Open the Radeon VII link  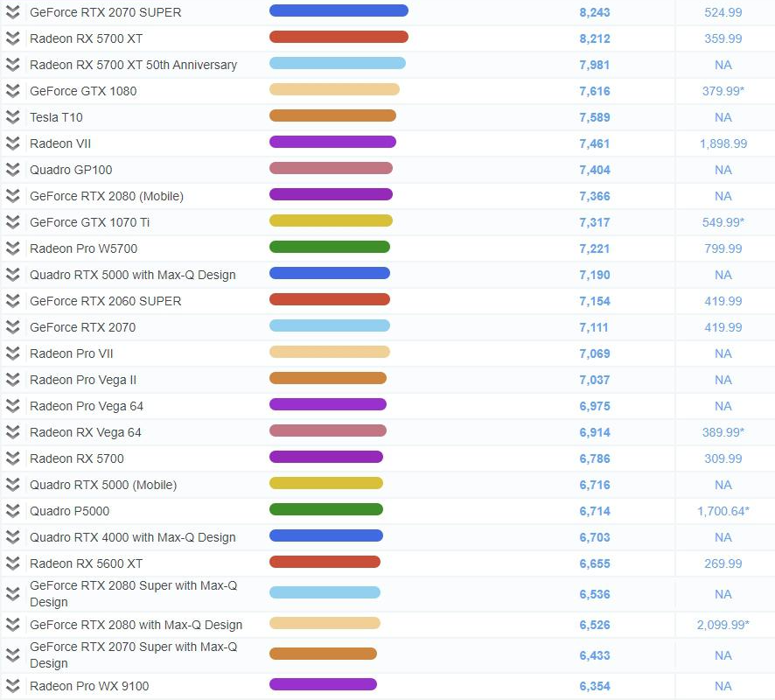click(60, 143)
